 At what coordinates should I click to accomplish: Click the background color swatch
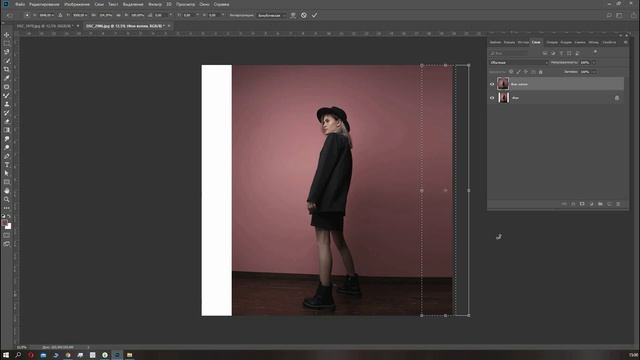point(9,227)
